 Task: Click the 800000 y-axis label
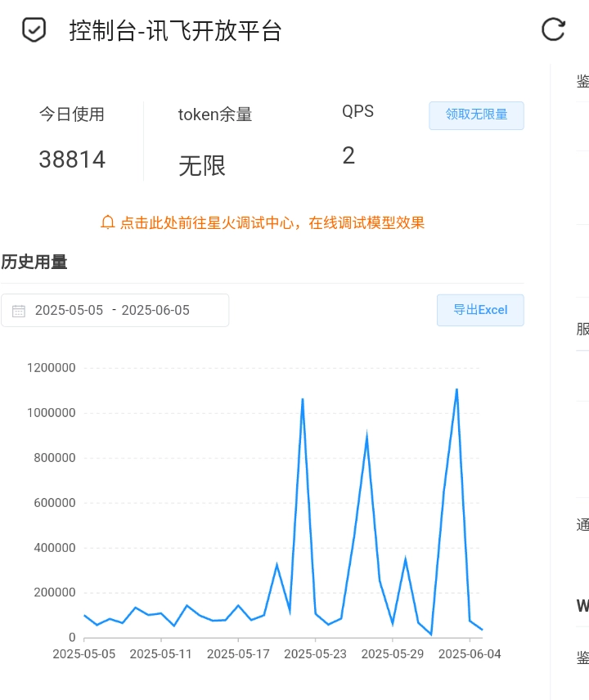(x=55, y=458)
